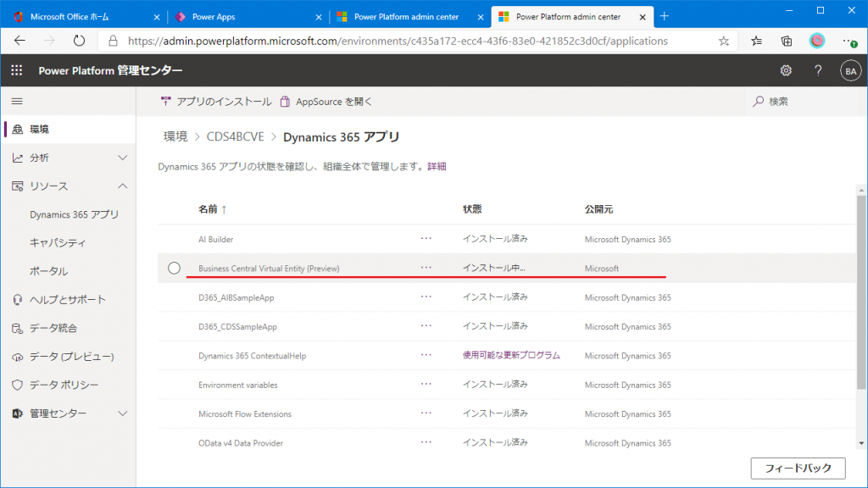The image size is (868, 488).
Task: Expand the 管理センター section chevron
Action: [122, 413]
